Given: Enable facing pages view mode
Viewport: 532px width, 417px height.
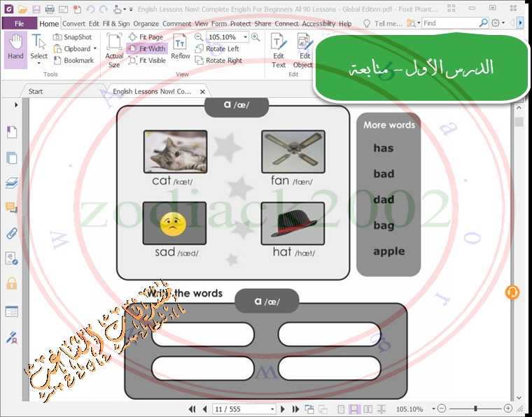Looking at the screenshot, I should [x=367, y=409].
